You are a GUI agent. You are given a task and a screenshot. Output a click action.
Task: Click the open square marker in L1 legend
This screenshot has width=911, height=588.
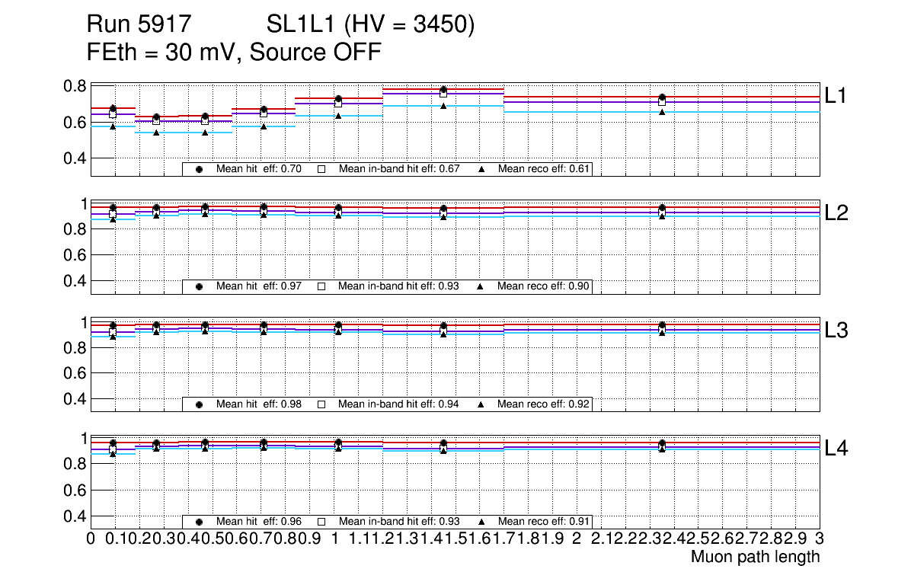tap(321, 170)
